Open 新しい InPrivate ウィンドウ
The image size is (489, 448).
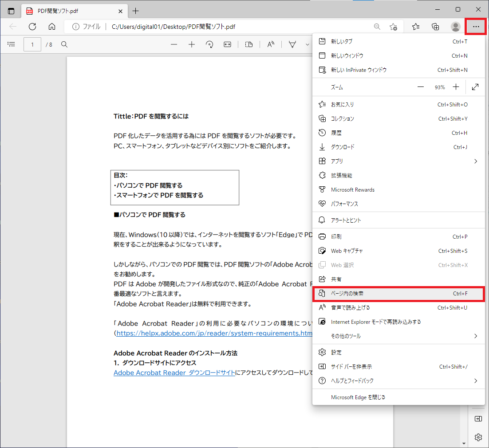pos(398,70)
